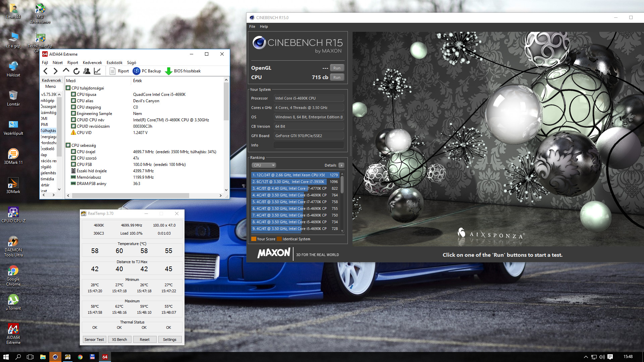Screen dimensions: 644x362
Task: Click the Info input field in Cinebench
Action: pos(309,145)
